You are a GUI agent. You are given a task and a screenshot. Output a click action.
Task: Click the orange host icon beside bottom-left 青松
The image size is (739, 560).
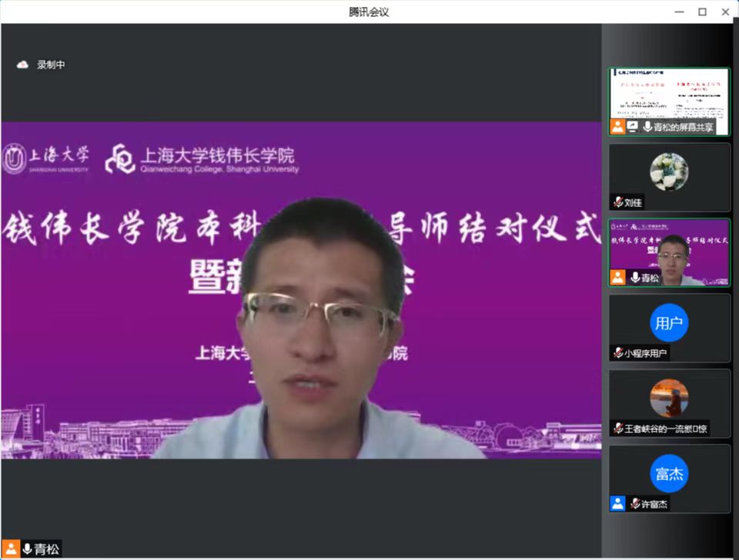(10, 548)
